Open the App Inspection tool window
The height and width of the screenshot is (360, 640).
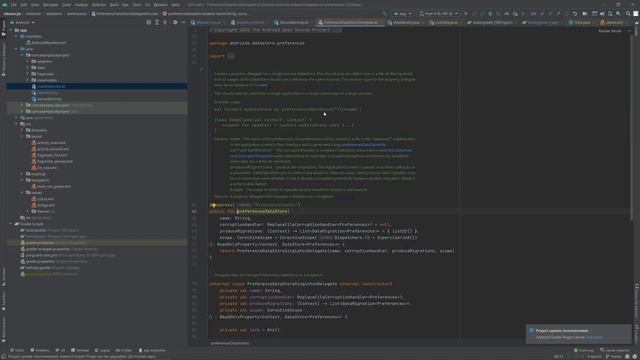point(152,350)
